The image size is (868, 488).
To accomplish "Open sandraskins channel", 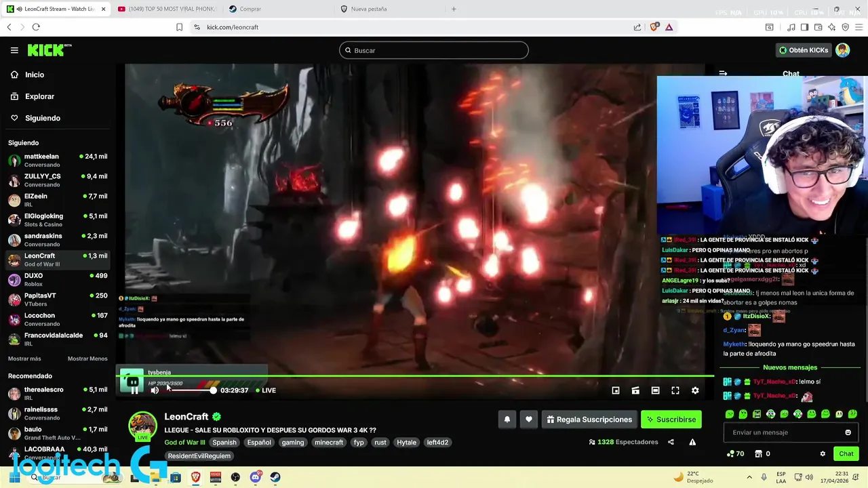I will (58, 240).
